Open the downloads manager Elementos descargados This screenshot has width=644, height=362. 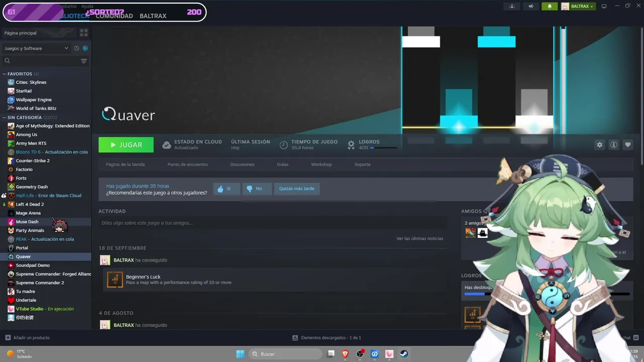point(327,338)
